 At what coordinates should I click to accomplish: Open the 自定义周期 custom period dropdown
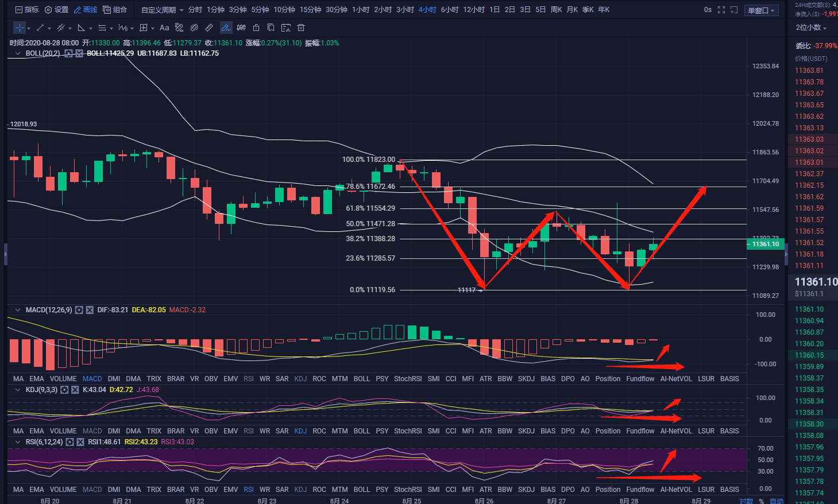coord(163,10)
